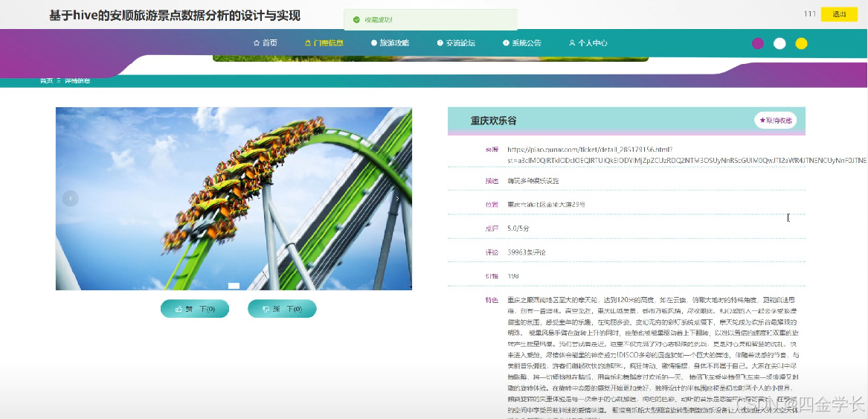868x419 pixels.
Task: Click the price value 198
Action: point(513,276)
